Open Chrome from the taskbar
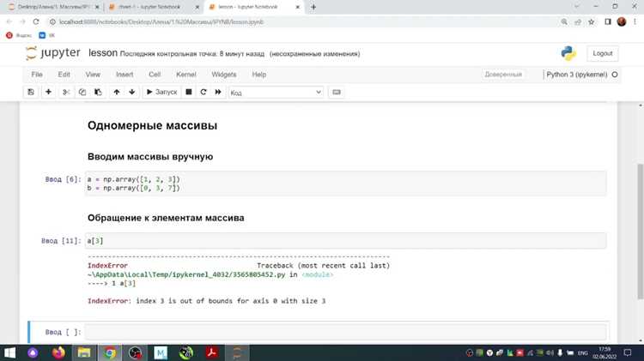 click(x=109, y=352)
